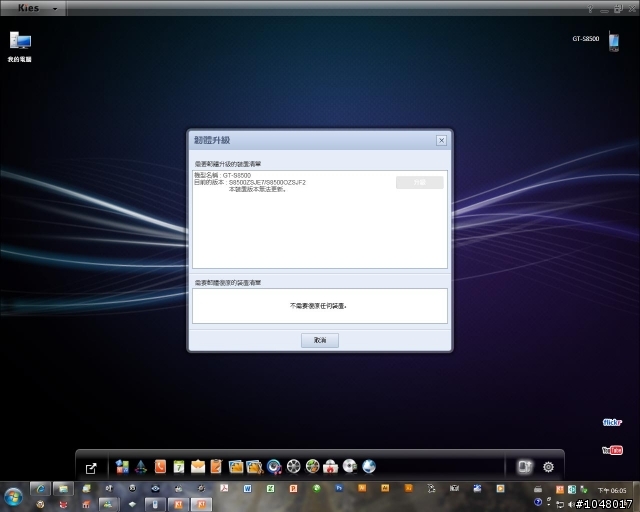This screenshot has width=640, height=512.
Task: Click the phone sync transfer icon in dock
Action: click(x=525, y=467)
